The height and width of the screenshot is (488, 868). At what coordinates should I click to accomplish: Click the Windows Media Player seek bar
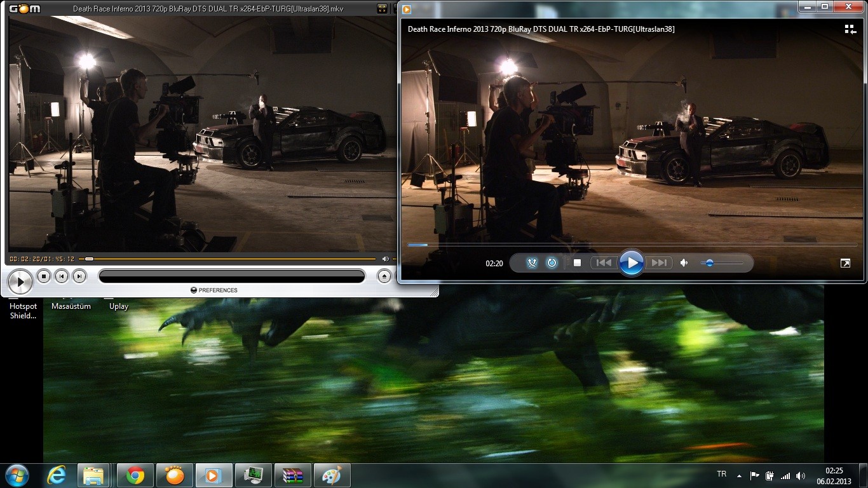tap(632, 245)
